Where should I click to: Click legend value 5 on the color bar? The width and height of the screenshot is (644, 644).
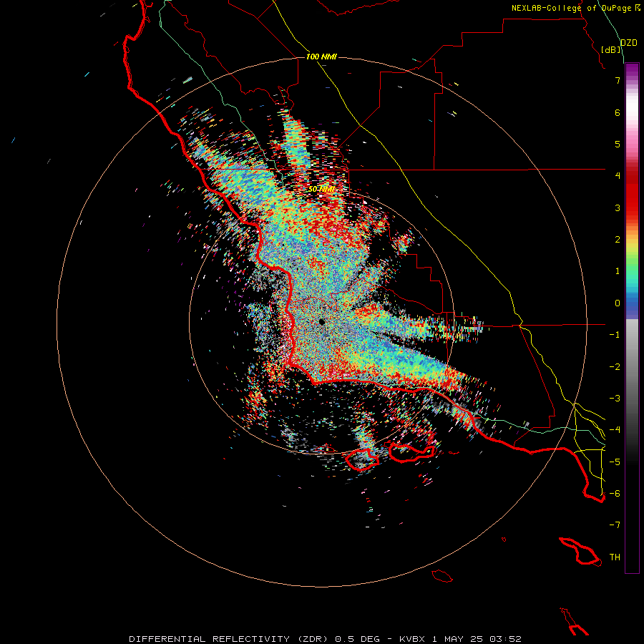click(618, 144)
